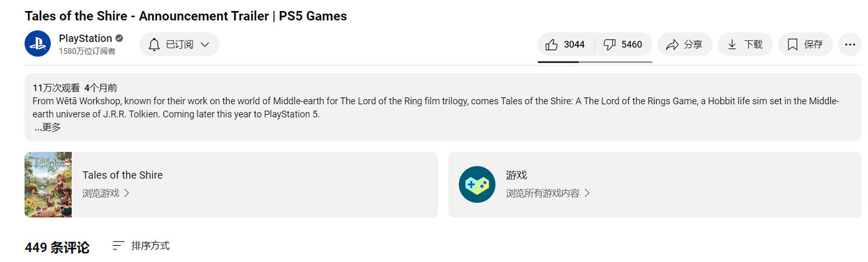Open the subscription options dropdown chevron

205,45
